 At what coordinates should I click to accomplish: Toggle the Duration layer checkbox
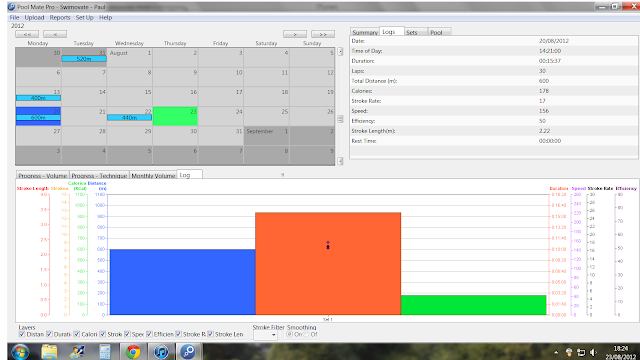tap(49, 334)
